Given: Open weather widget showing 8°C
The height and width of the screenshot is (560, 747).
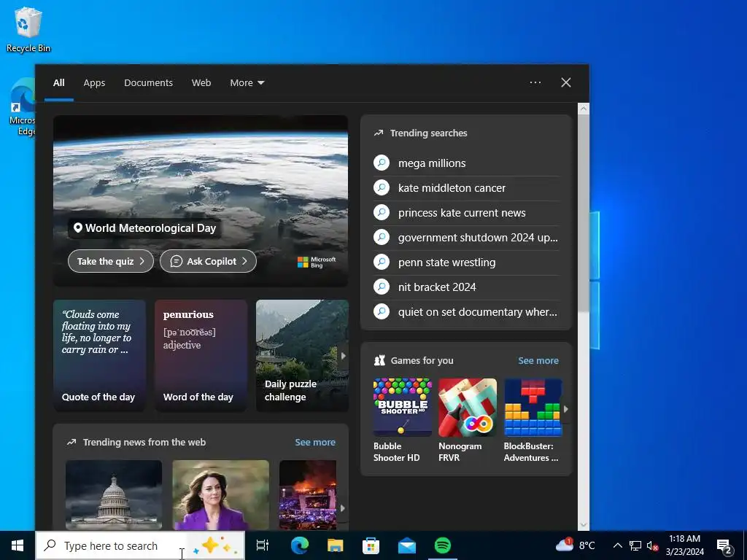Looking at the screenshot, I should [576, 545].
